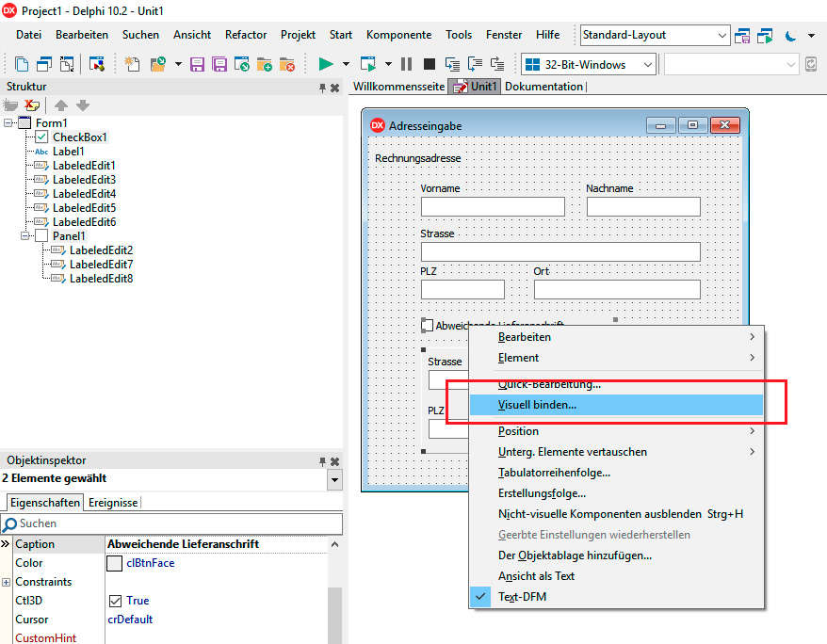Viewport: 827px width, 644px height.
Task: Run the project with the green play icon
Action: coord(326,64)
